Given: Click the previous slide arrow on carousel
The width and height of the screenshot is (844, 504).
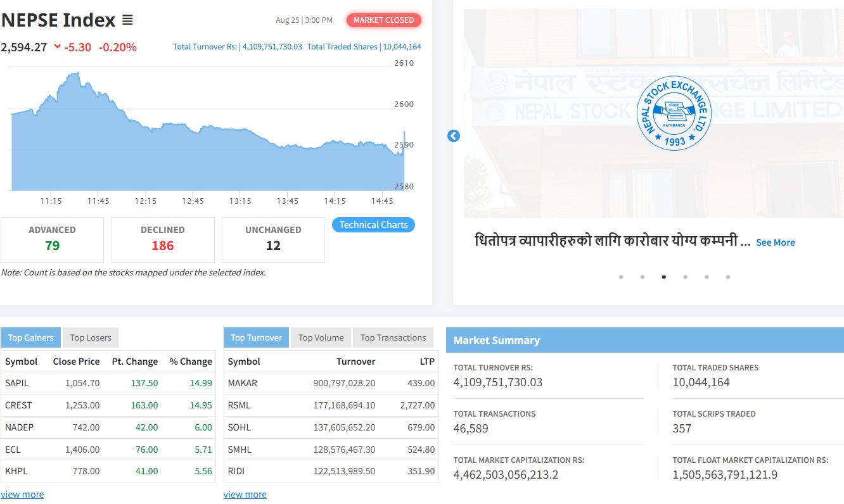Looking at the screenshot, I should coord(454,136).
